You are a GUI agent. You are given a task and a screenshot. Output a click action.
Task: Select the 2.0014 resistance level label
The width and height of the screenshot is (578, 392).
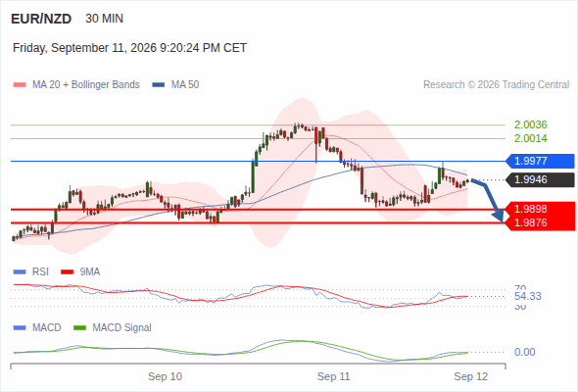(x=530, y=138)
